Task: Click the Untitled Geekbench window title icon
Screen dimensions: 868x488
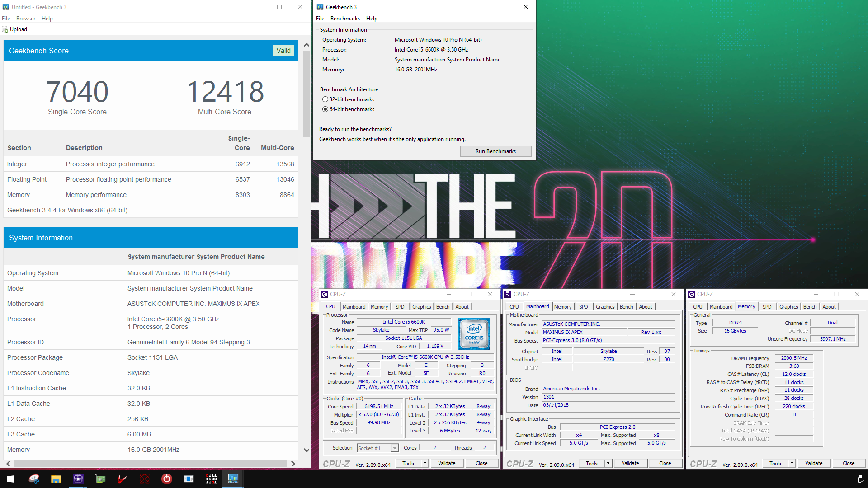Action: [6, 7]
